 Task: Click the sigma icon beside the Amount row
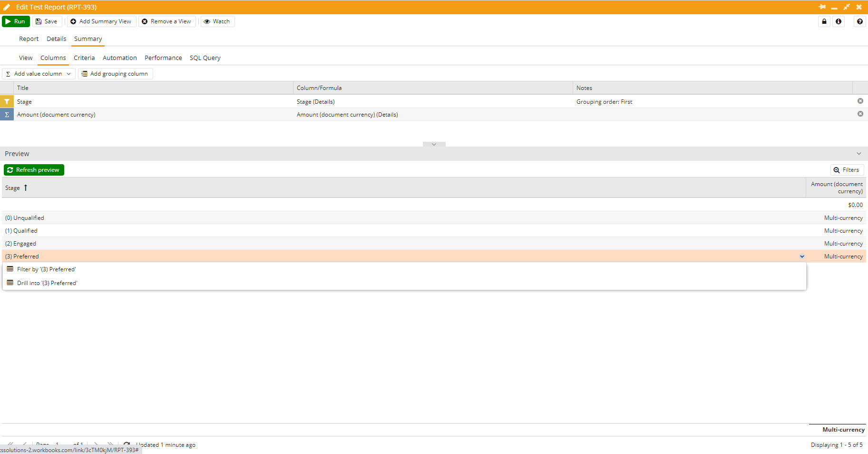(7, 115)
